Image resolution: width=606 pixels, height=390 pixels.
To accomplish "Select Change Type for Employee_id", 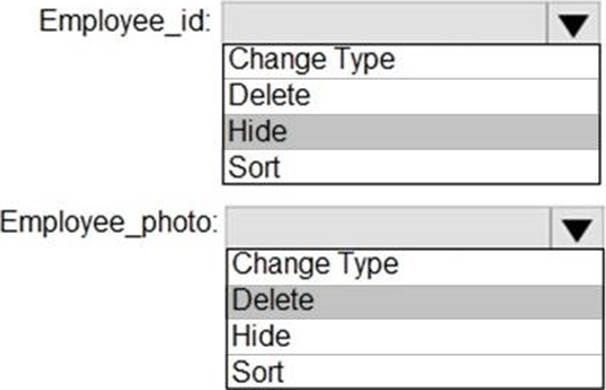I will click(412, 61).
